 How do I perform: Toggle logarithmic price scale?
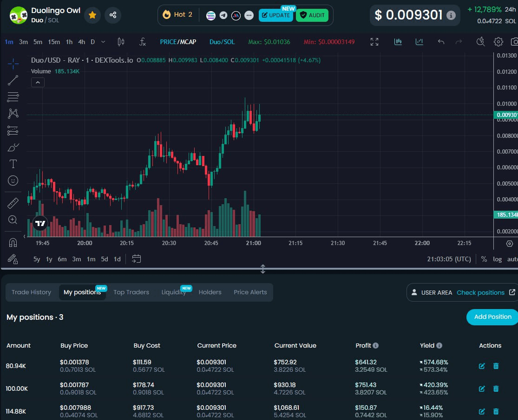pyautogui.click(x=497, y=259)
